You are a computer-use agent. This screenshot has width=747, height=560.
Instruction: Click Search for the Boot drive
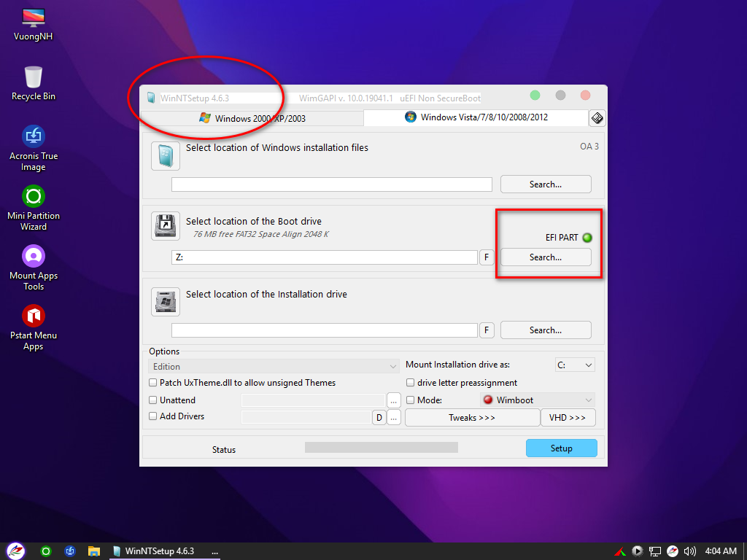click(546, 257)
